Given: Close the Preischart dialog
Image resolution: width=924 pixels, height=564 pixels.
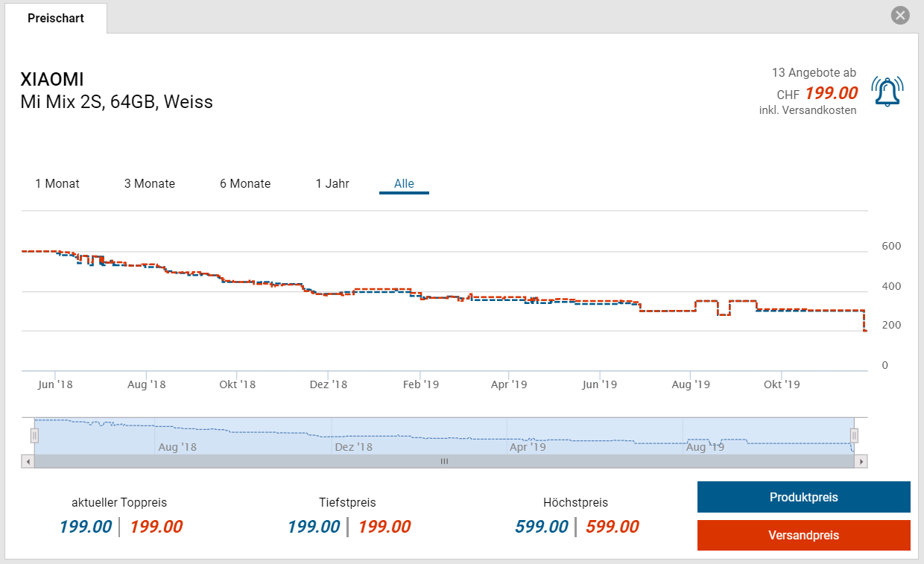Looking at the screenshot, I should click(x=900, y=15).
